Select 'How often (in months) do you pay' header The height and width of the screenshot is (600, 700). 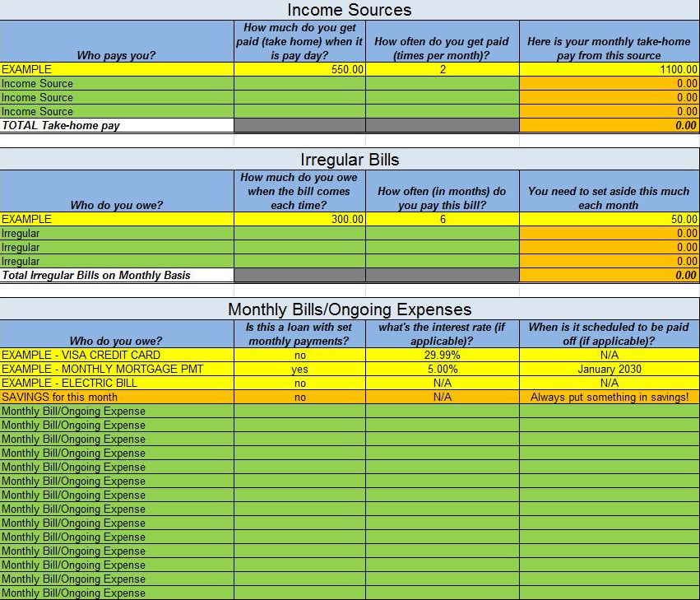[x=443, y=191]
